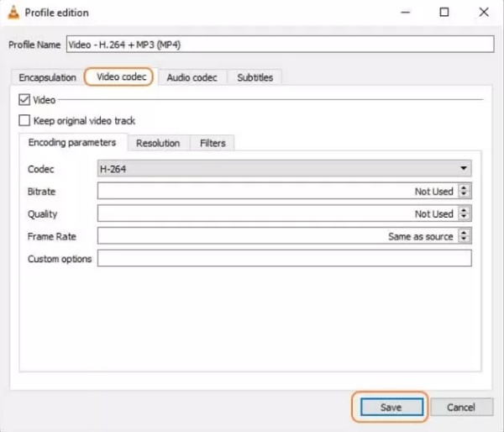Click the Custom options input field

[284, 259]
